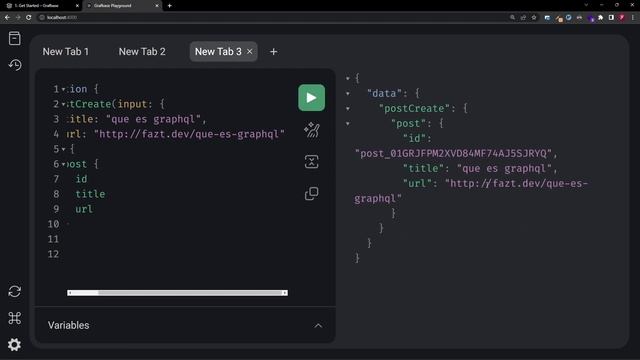
Task: Run the query with the green play button
Action: [x=311, y=98]
